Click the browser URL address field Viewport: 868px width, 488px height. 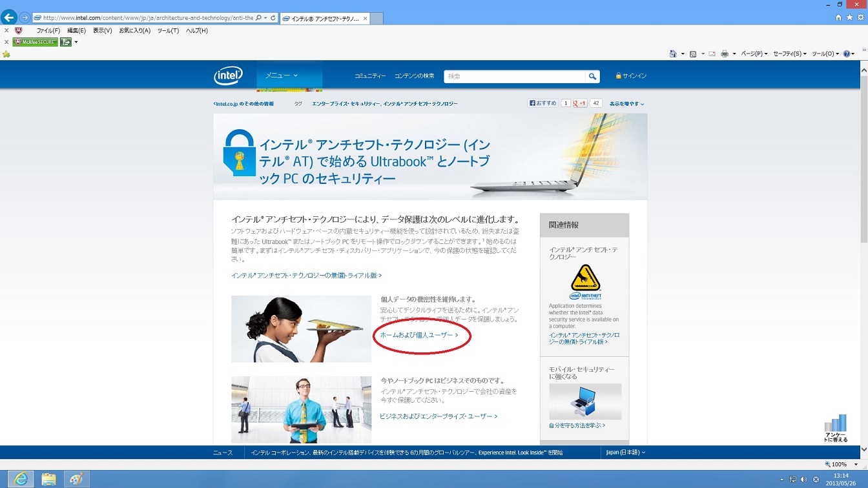pos(148,18)
